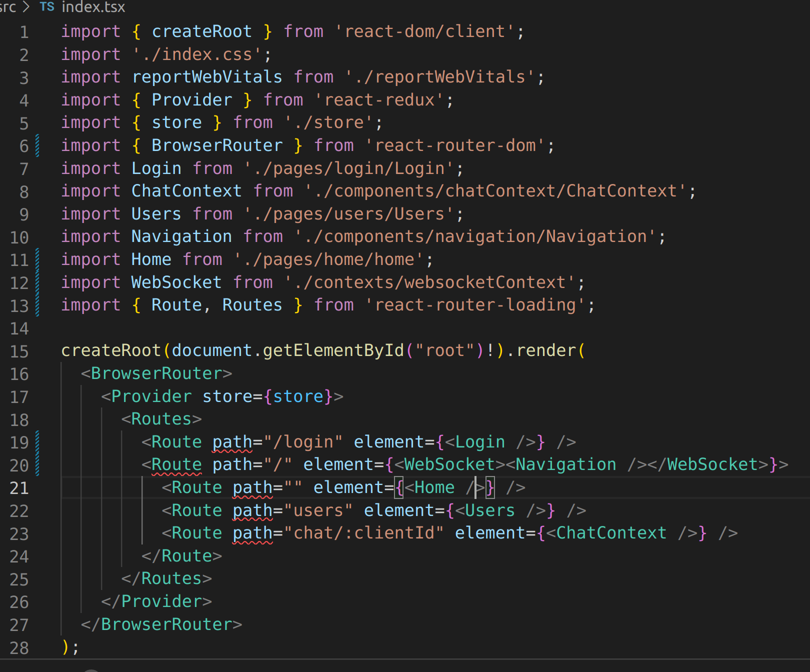This screenshot has height=672, width=810.
Task: Place cursor on the render method call
Action: click(x=546, y=350)
